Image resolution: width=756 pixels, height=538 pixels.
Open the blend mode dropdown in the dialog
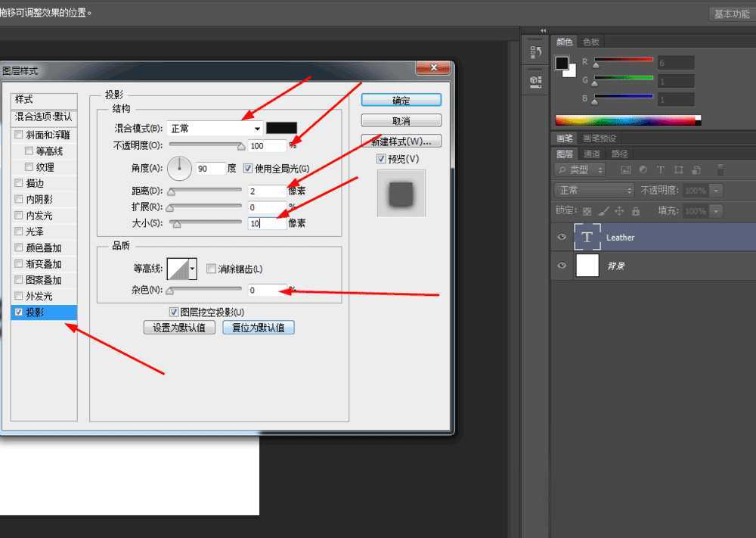click(x=215, y=128)
